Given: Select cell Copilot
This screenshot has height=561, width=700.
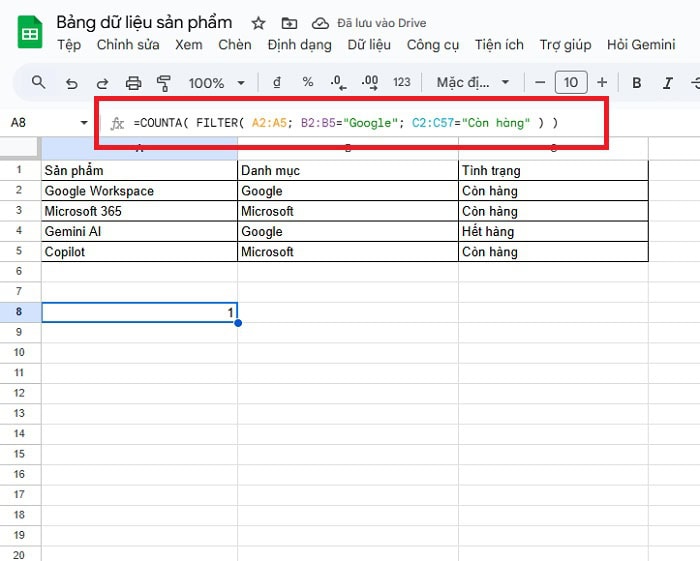Looking at the screenshot, I should click(x=139, y=252).
